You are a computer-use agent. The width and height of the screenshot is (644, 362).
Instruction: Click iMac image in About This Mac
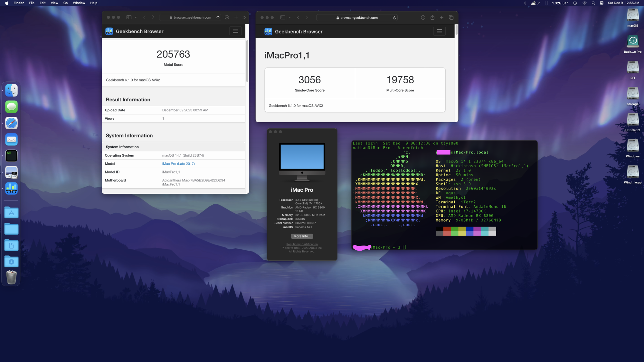(x=302, y=162)
